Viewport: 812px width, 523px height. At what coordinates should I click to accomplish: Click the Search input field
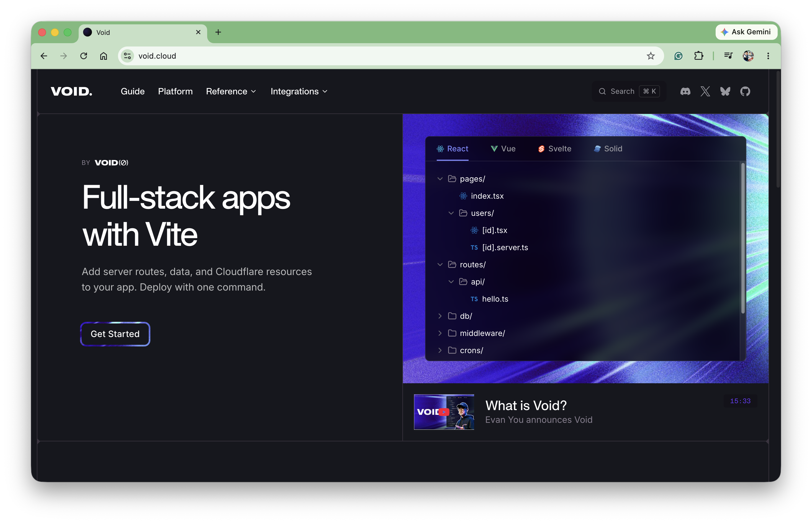click(x=629, y=91)
